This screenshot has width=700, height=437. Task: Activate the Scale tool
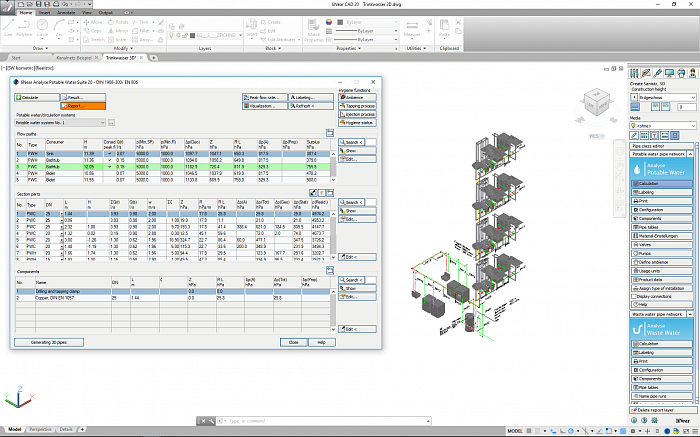point(117,40)
